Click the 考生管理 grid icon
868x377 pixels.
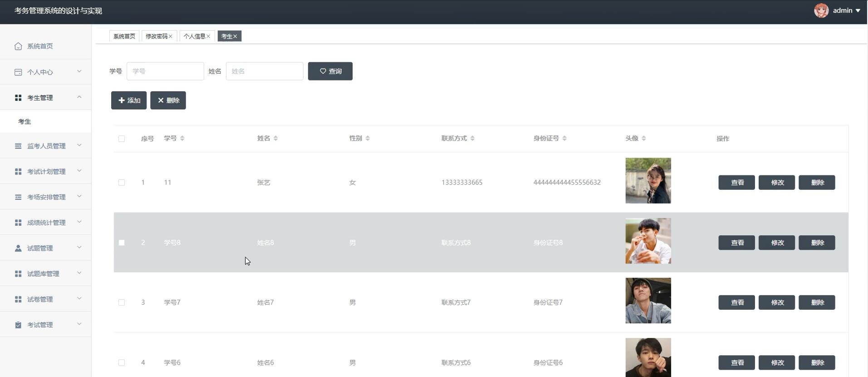tap(18, 98)
